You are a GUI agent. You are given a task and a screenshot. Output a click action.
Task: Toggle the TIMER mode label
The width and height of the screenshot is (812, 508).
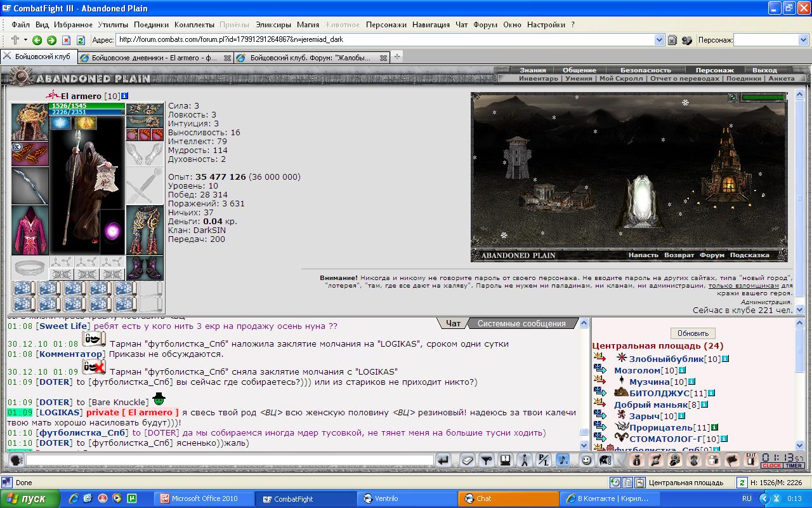[794, 465]
